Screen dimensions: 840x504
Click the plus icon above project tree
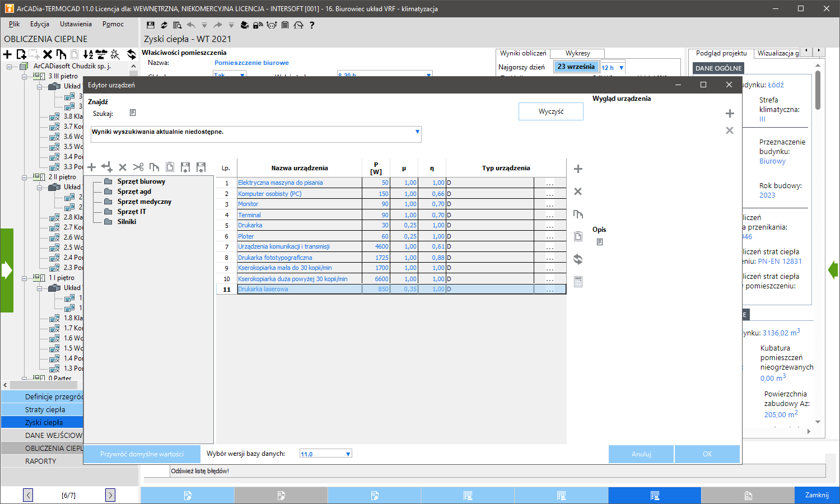[7, 54]
